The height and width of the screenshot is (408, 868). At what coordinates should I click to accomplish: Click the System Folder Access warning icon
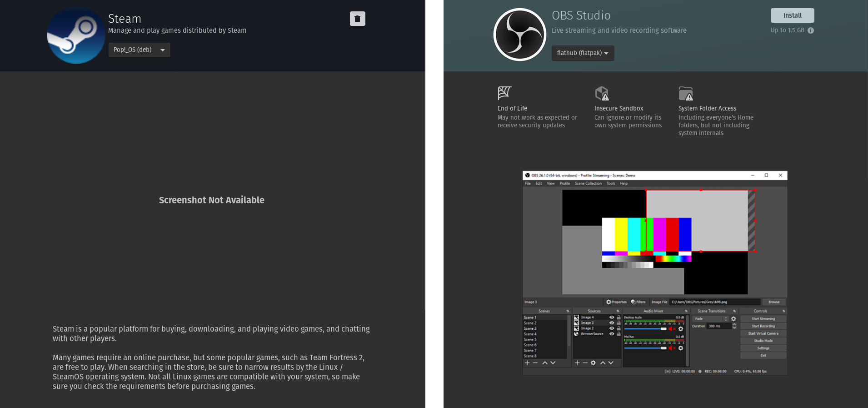686,93
